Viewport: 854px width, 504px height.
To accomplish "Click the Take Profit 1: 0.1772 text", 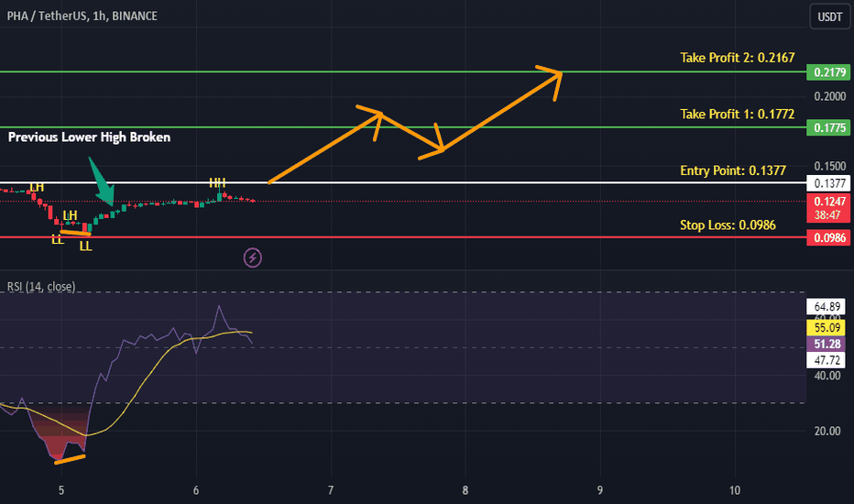I will (737, 114).
